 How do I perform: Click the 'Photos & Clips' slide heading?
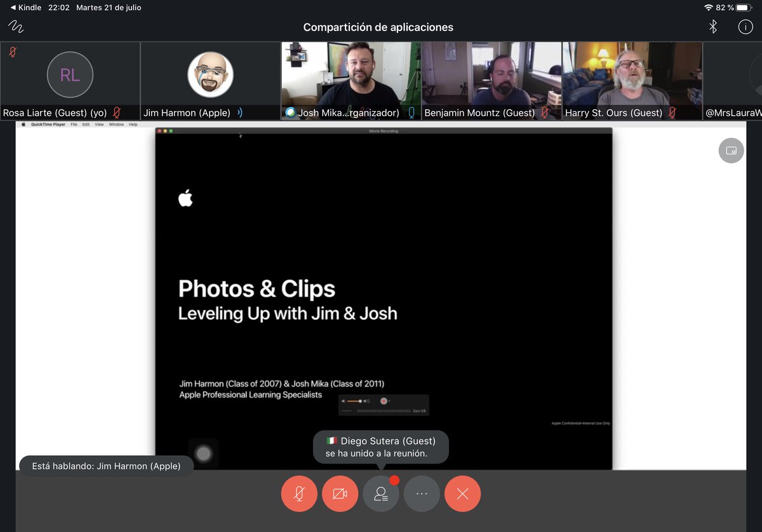pyautogui.click(x=257, y=289)
